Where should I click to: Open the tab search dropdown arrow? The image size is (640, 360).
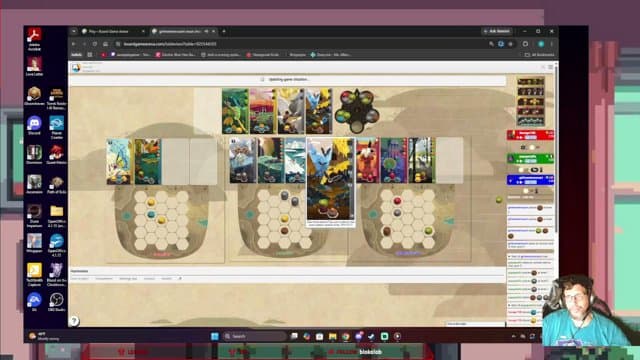click(x=74, y=31)
